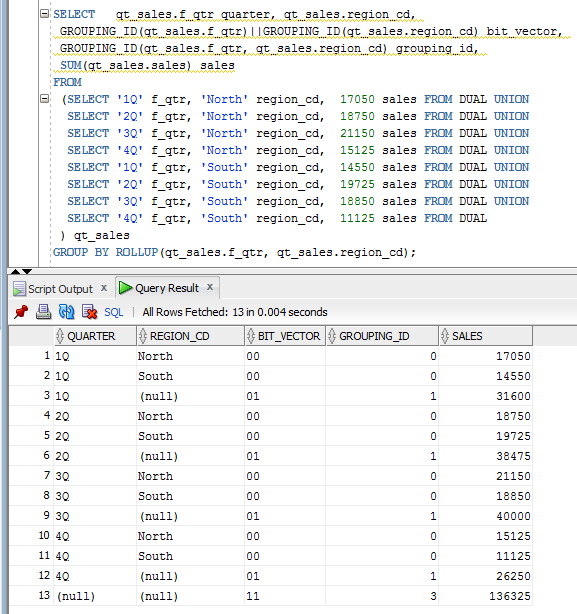The width and height of the screenshot is (577, 614).
Task: Select the cell with total sales 136325
Action: tap(485, 596)
